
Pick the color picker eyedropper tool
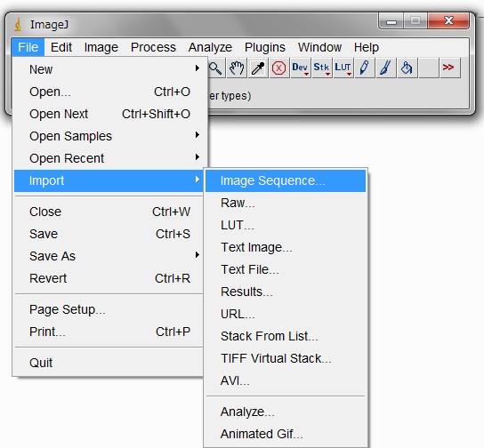[258, 68]
